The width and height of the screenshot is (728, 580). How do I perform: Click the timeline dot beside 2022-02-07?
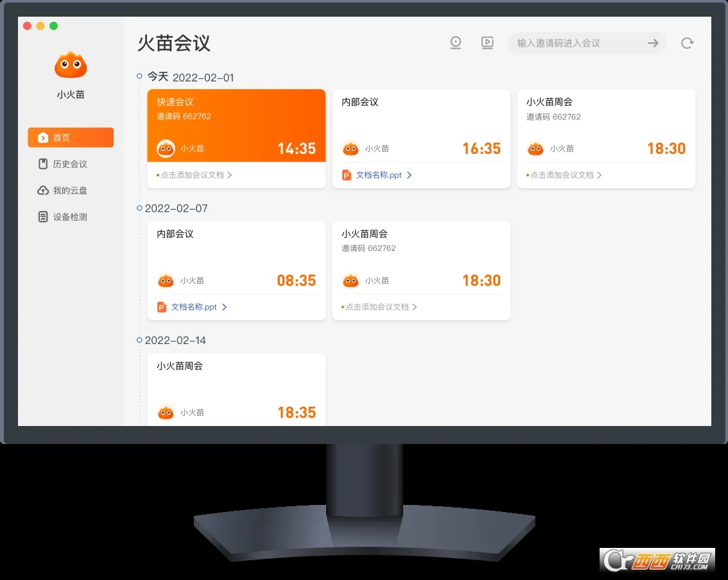tap(139, 208)
